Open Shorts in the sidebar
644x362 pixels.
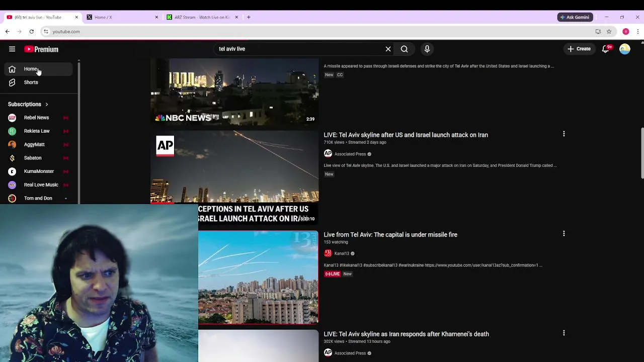click(39, 82)
